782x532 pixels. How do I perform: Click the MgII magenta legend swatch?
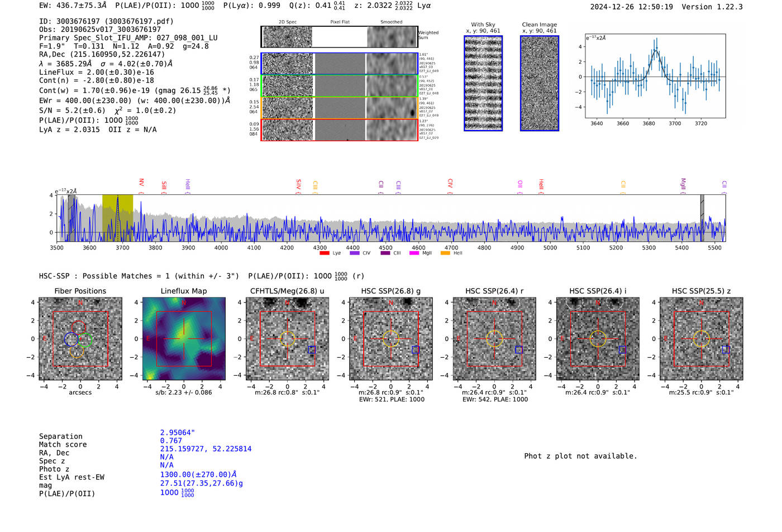click(x=414, y=253)
